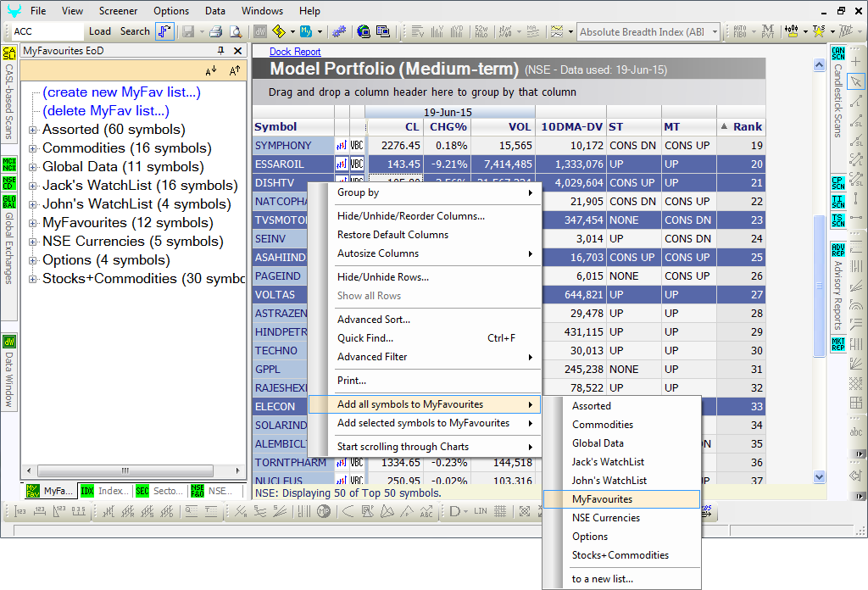The width and height of the screenshot is (868, 590).
Task: Click the report vertical scrollbar down arrow
Action: pyautogui.click(x=820, y=476)
